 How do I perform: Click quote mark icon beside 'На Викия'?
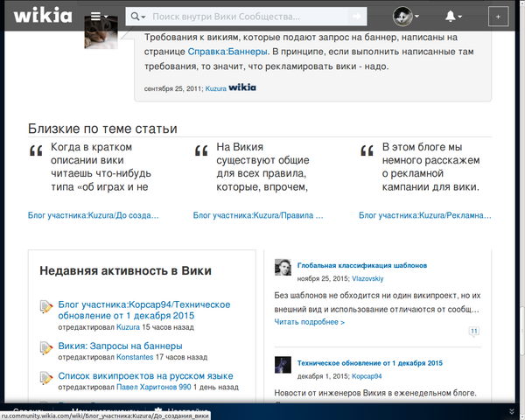pos(201,150)
